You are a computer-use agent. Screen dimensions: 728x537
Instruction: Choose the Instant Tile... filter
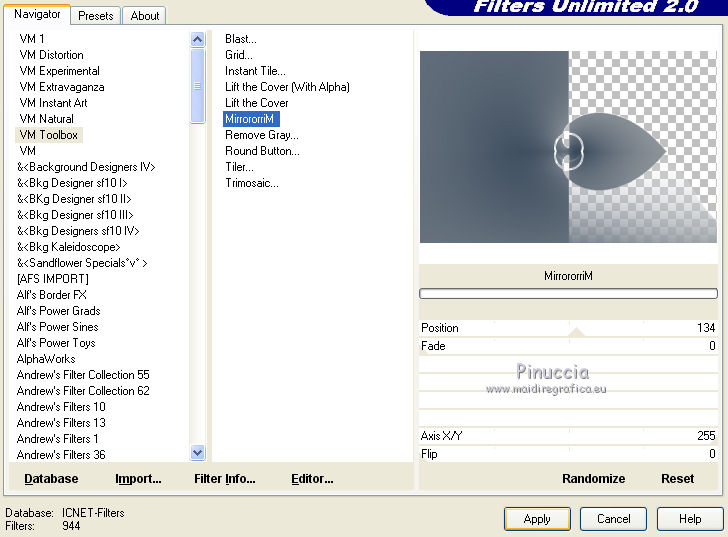pos(255,71)
